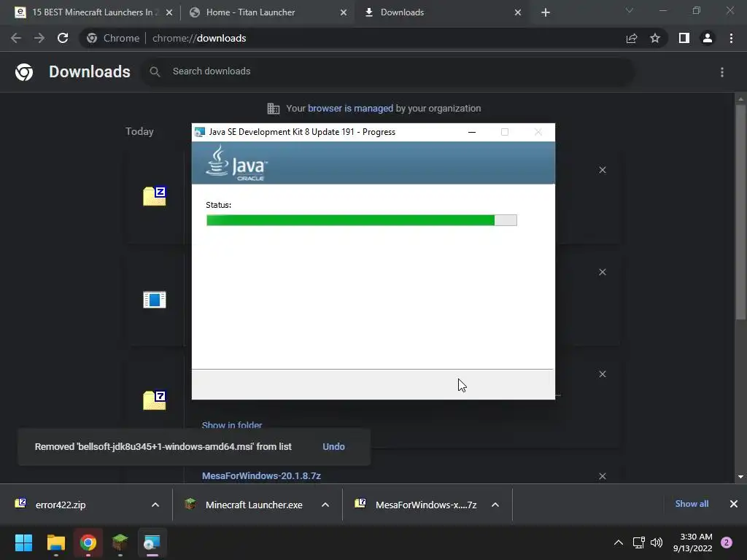Remove the third download entry from the list

point(602,374)
